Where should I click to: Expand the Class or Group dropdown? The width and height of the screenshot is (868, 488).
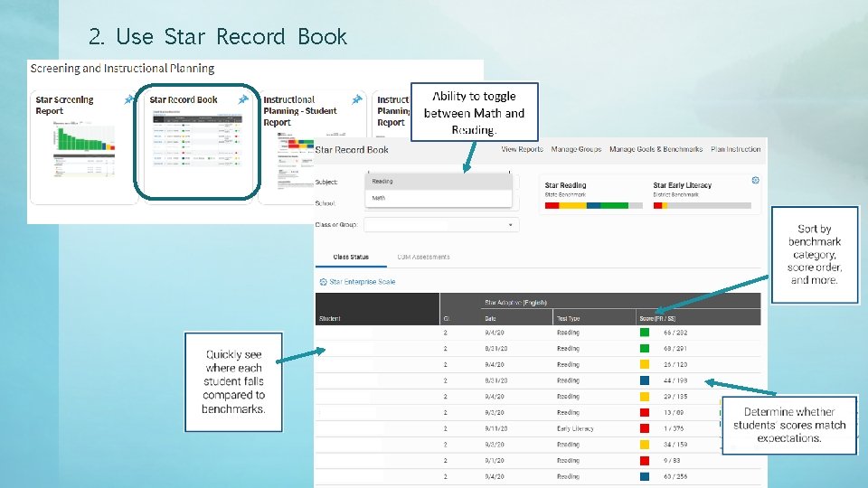pos(441,225)
